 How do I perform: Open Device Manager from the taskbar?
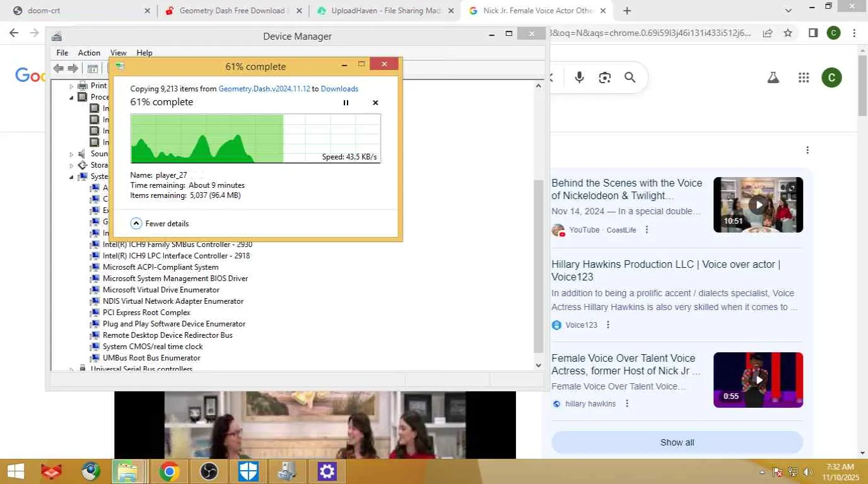[x=288, y=471]
